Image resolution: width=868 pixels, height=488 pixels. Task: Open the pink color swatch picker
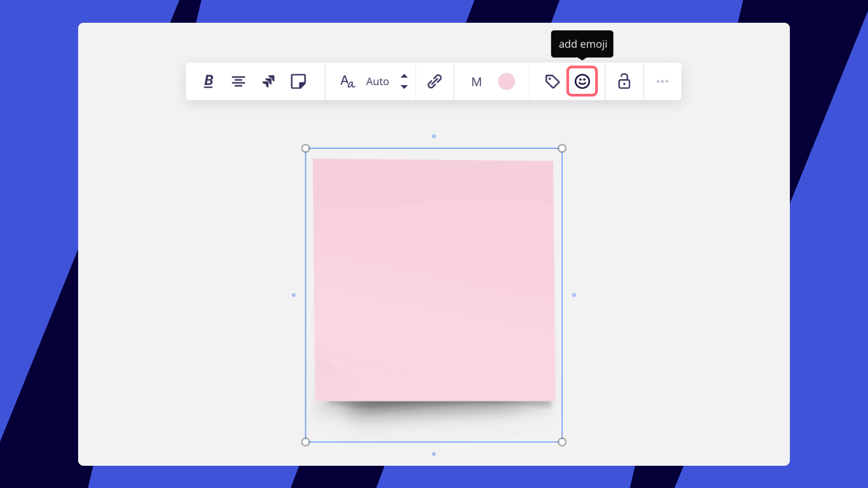pyautogui.click(x=506, y=81)
